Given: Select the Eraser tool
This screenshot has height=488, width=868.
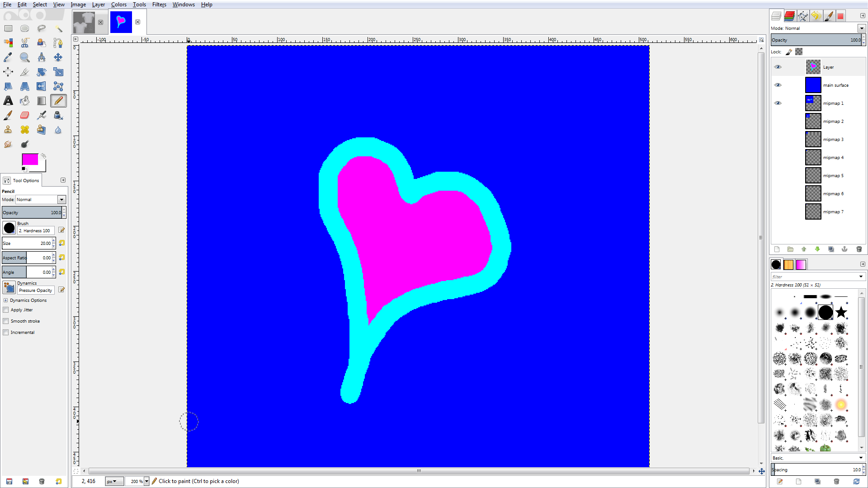Looking at the screenshot, I should pyautogui.click(x=25, y=115).
